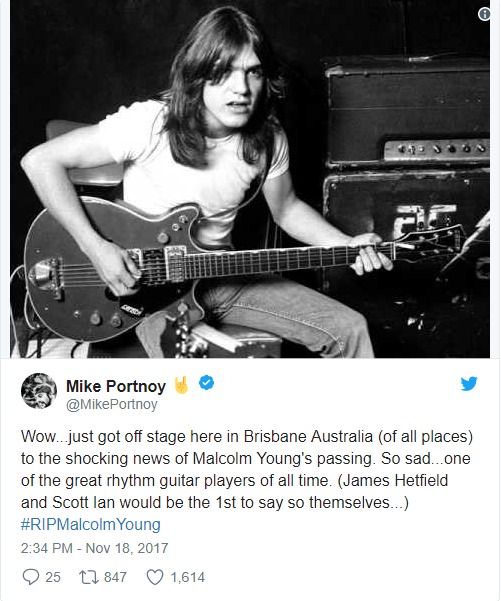Click the info icon on the photo
The image size is (501, 601).
(x=484, y=14)
